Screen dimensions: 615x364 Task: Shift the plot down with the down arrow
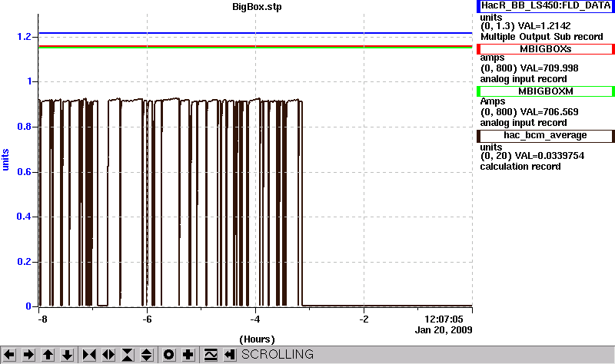tap(68, 355)
